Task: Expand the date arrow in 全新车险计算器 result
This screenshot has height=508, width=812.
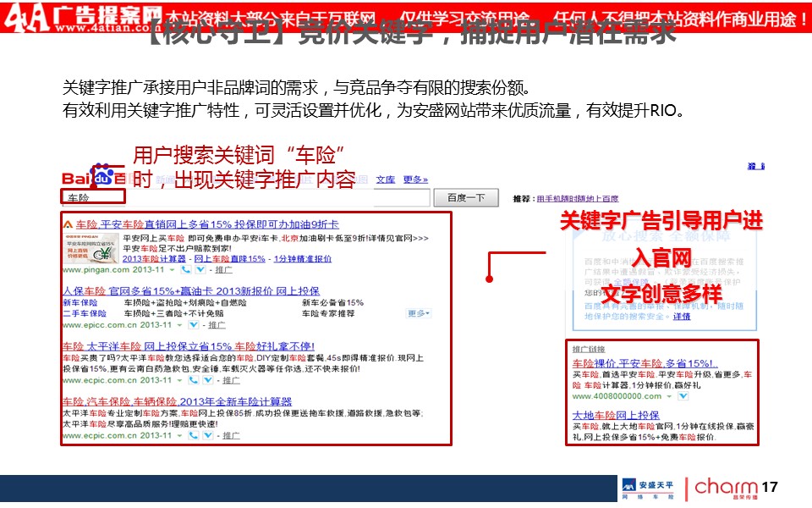Action: pyautogui.click(x=179, y=436)
